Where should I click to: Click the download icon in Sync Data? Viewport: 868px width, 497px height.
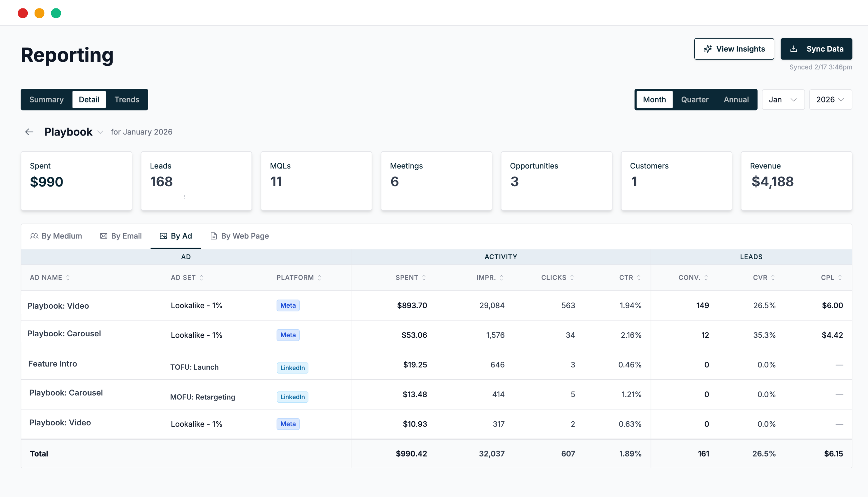coord(794,49)
